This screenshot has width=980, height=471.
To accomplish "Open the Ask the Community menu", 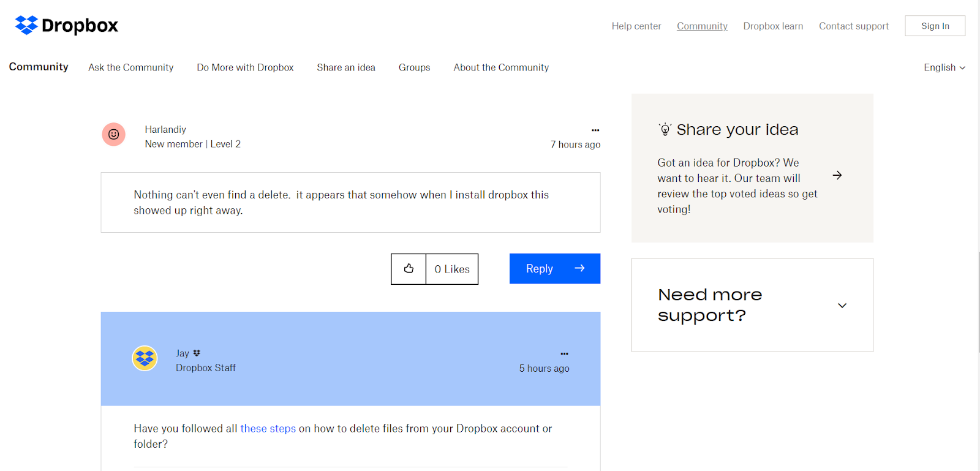I will point(131,67).
